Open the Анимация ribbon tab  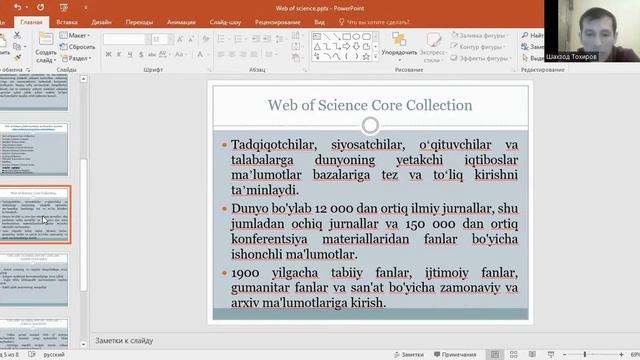[x=181, y=22]
